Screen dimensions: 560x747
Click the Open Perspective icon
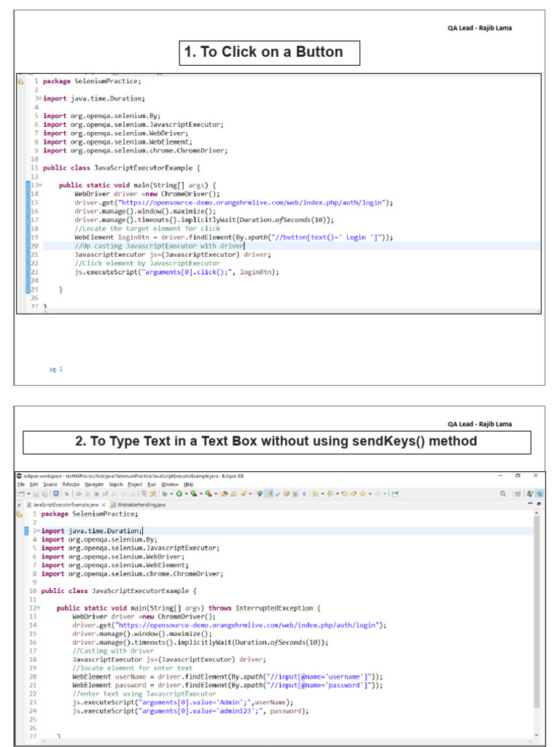coord(518,494)
